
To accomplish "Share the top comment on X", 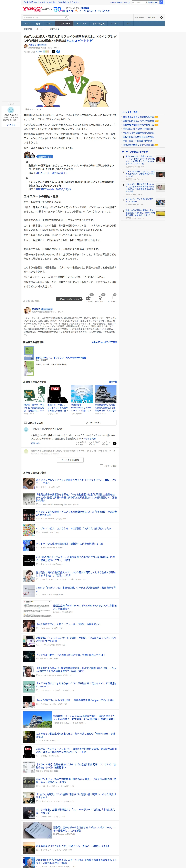I will click(114, 443).
